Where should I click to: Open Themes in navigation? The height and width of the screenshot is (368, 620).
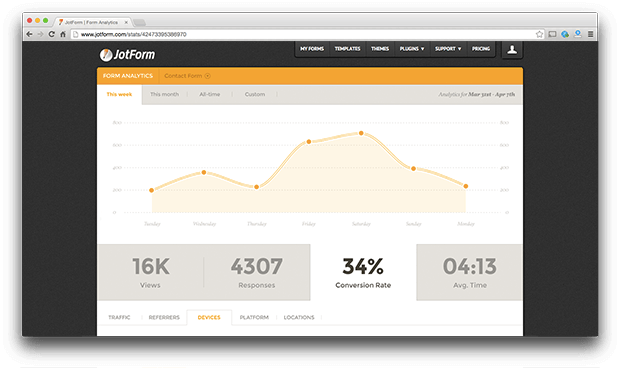(380, 49)
